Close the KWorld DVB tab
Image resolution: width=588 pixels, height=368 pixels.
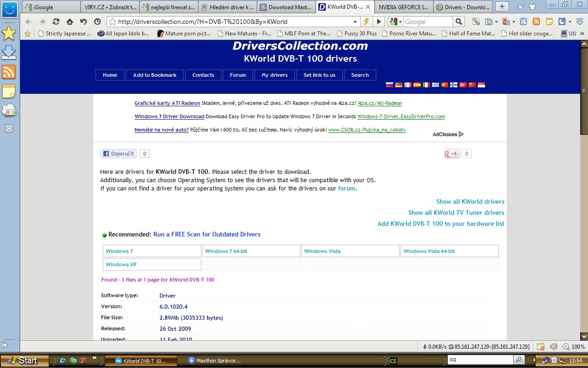pyautogui.click(x=368, y=7)
